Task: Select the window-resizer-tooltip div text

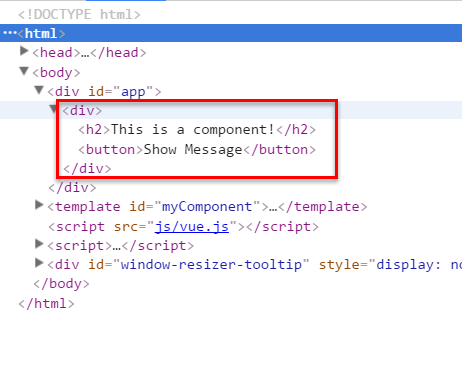Action: pyautogui.click(x=255, y=265)
